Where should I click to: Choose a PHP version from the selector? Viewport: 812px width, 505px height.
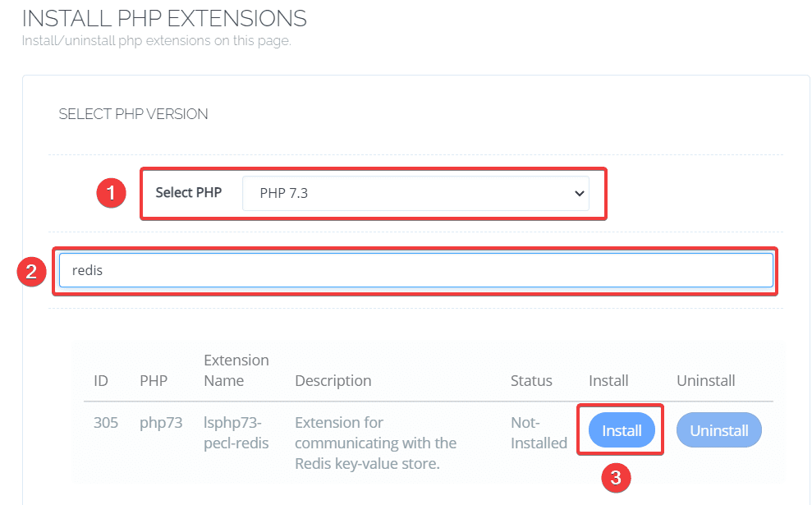417,193
